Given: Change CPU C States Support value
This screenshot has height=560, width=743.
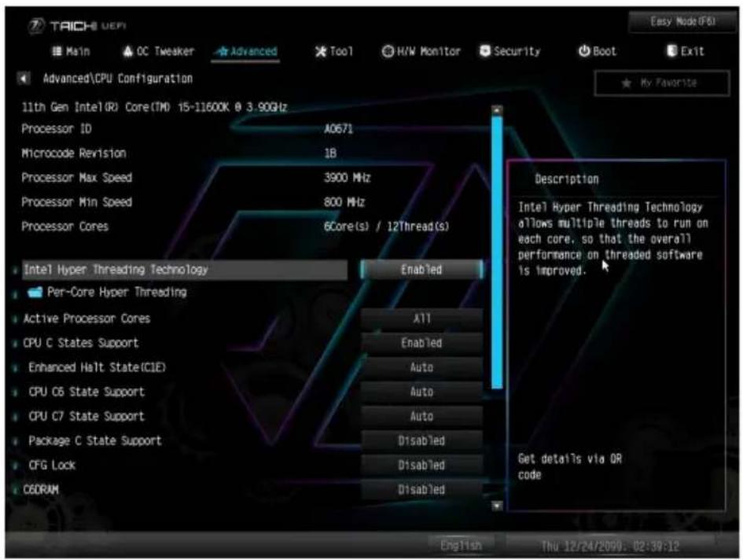Looking at the screenshot, I should (421, 343).
